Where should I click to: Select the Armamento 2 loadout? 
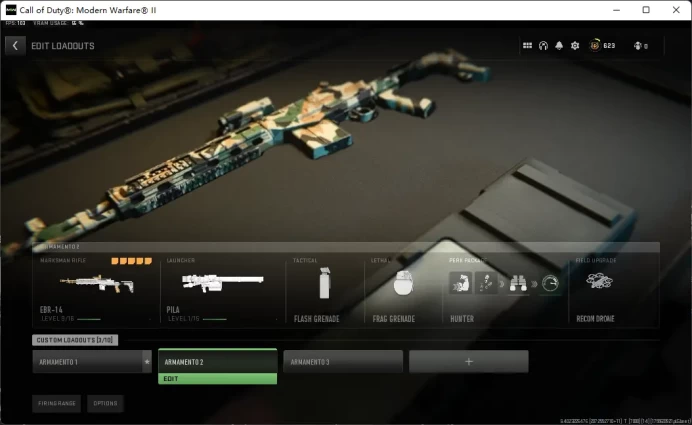click(x=218, y=361)
